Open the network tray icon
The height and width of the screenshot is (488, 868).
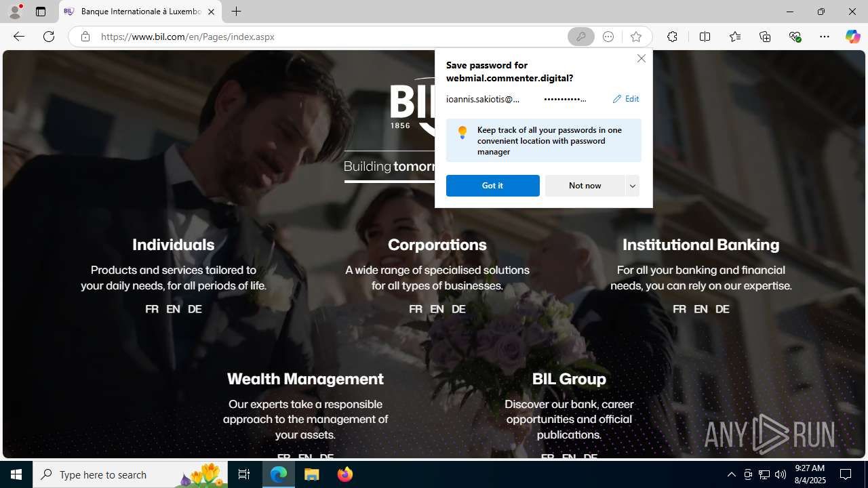tap(764, 474)
